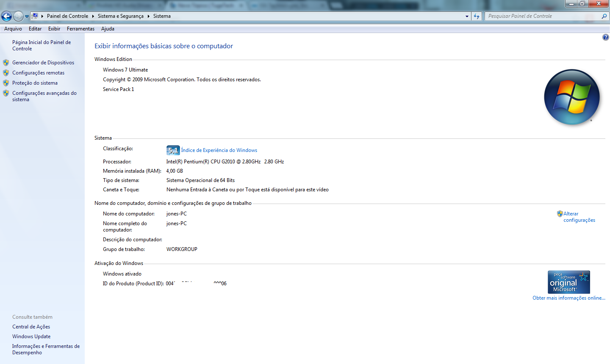Open the blue Help question mark icon
610x364 pixels.
pyautogui.click(x=606, y=37)
